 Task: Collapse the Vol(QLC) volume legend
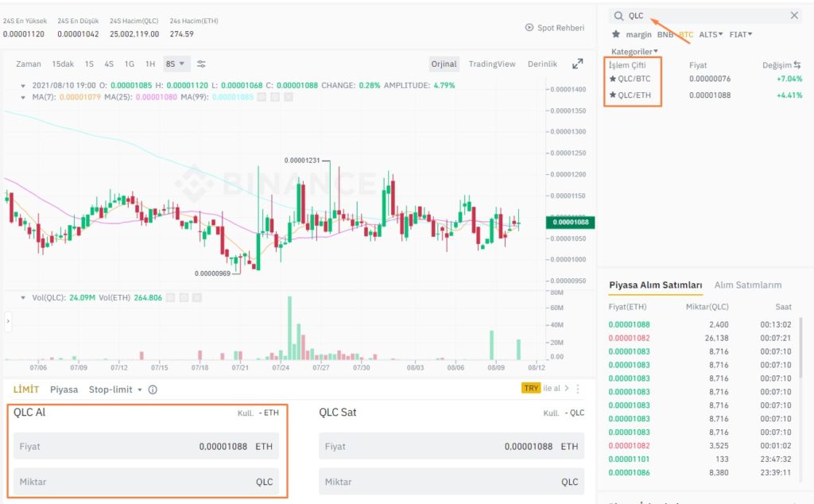click(23, 298)
